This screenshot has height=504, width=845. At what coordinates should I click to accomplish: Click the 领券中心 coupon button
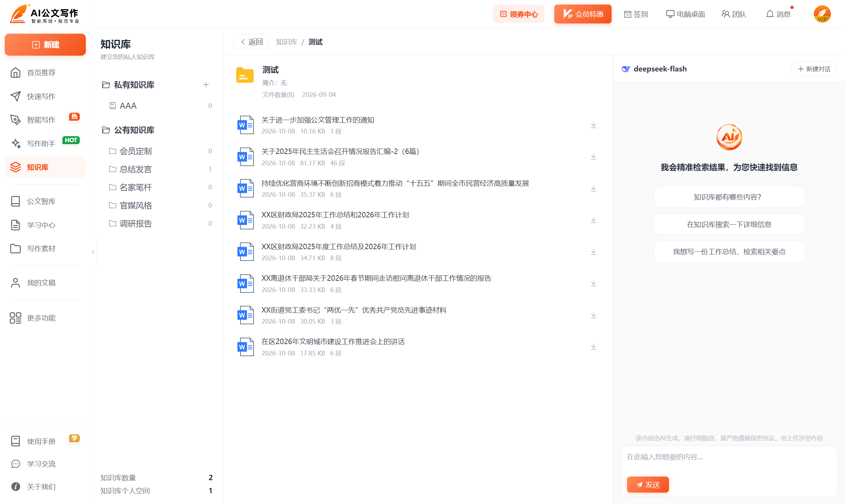pyautogui.click(x=518, y=14)
